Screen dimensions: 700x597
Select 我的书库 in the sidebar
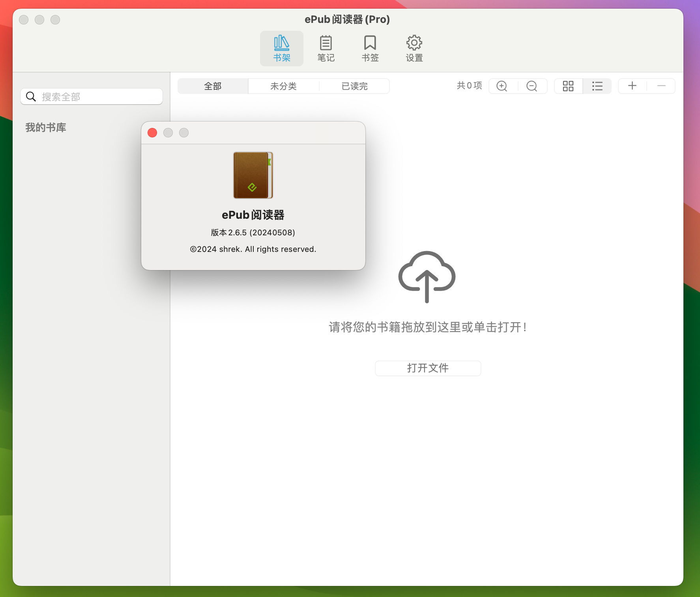[x=46, y=128]
